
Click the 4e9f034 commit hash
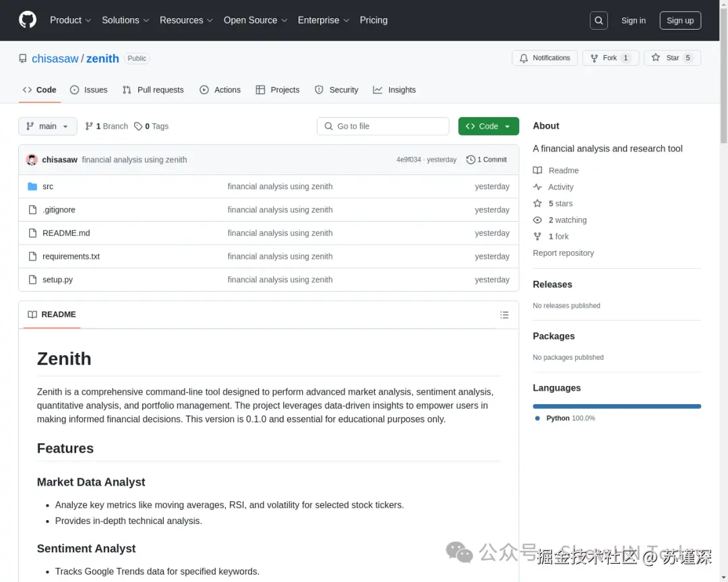408,160
